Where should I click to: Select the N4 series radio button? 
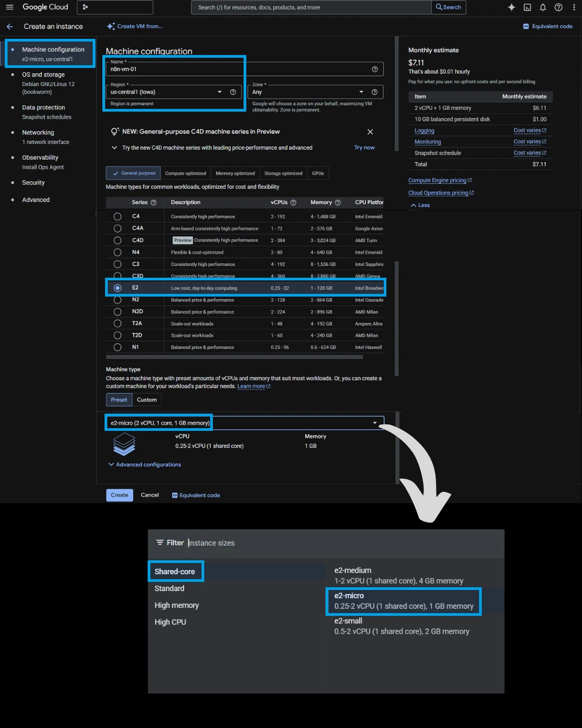click(x=117, y=252)
